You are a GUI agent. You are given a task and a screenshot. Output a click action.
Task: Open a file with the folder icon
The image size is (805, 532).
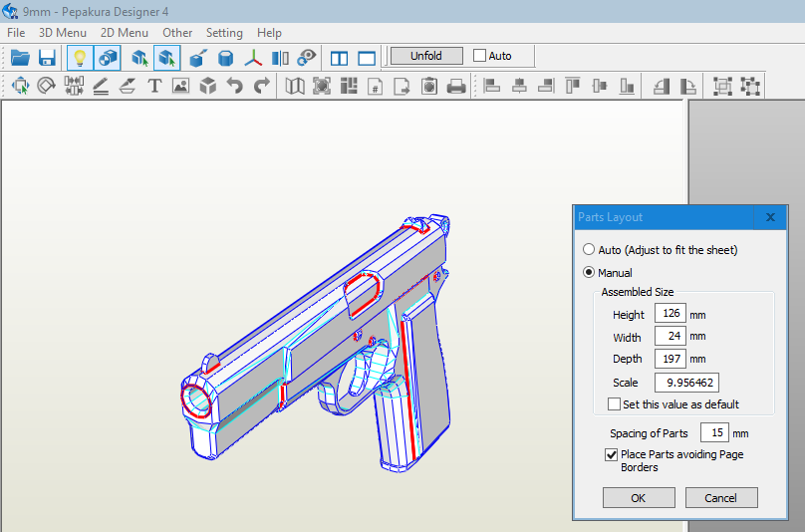(x=20, y=58)
